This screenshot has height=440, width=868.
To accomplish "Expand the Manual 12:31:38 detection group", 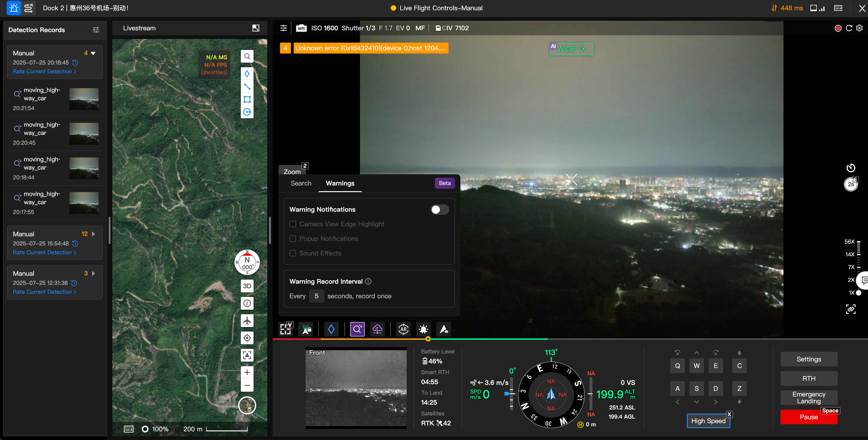I will (x=93, y=273).
